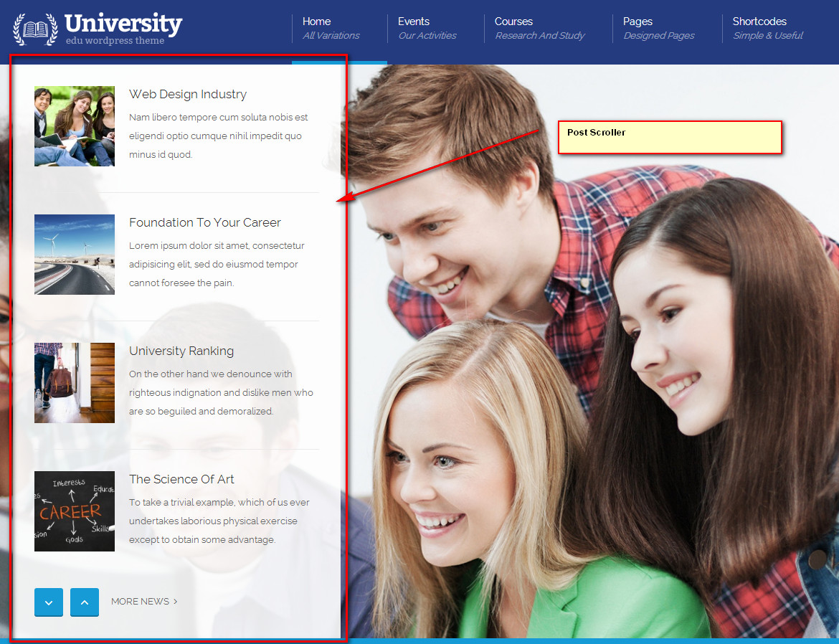This screenshot has height=644, width=839.
Task: Click the Post Scroller annotation note
Action: click(669, 137)
